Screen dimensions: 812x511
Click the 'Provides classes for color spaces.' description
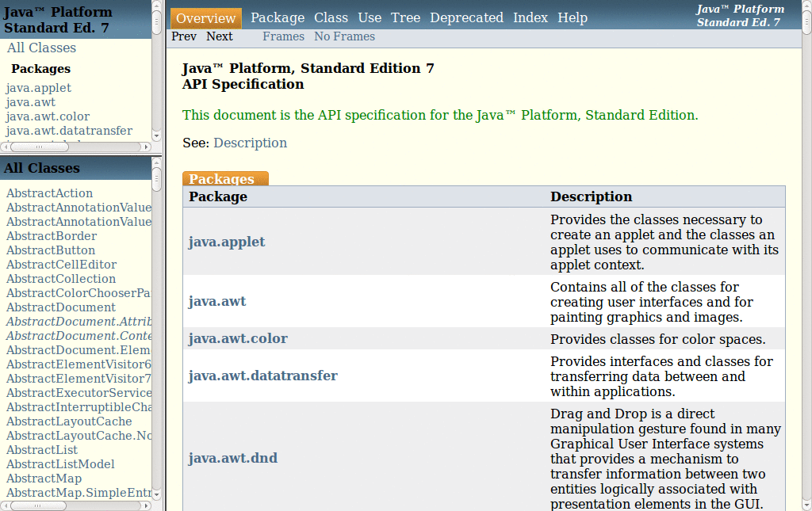(x=657, y=339)
